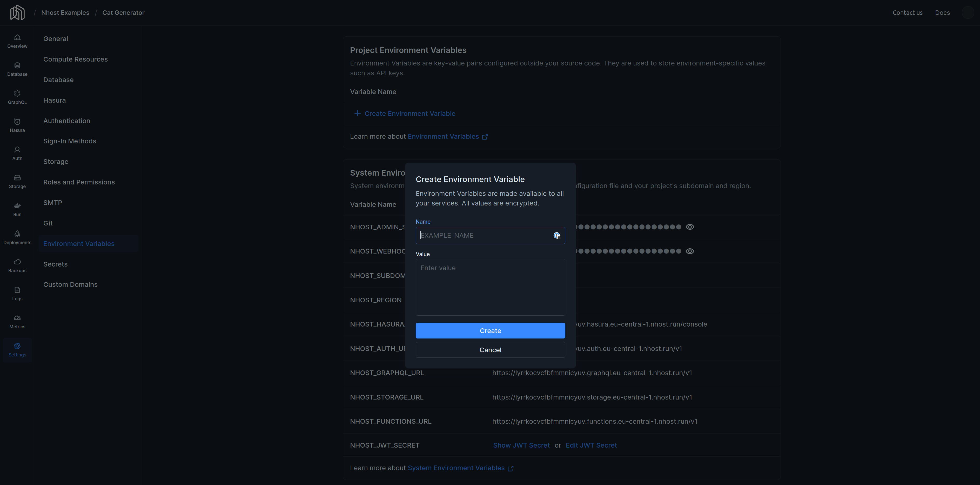This screenshot has width=980, height=485.
Task: Click the Hasura sidebar icon
Action: coord(17,125)
